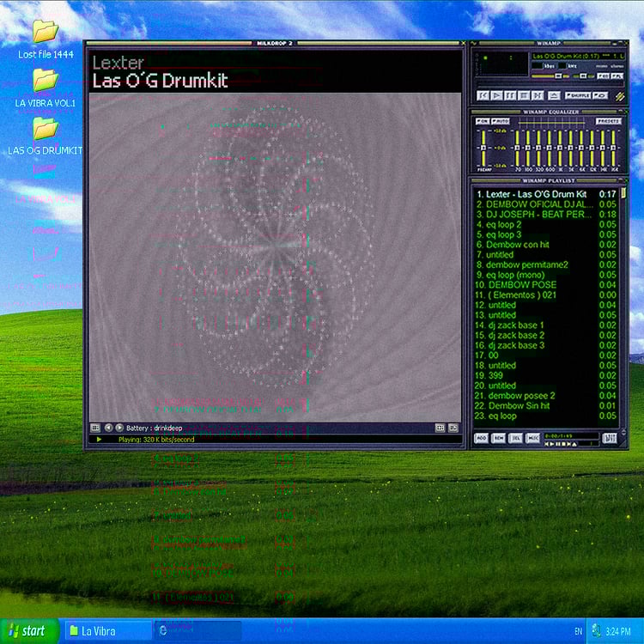Select playlist entry 23. eq loop
644x644 pixels.
(x=546, y=416)
